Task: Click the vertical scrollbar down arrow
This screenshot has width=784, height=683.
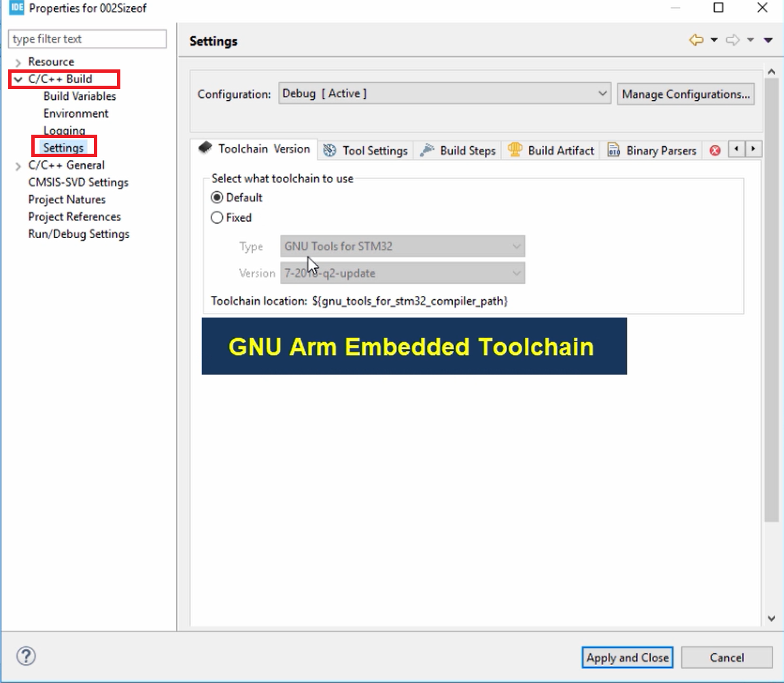Action: 772,618
